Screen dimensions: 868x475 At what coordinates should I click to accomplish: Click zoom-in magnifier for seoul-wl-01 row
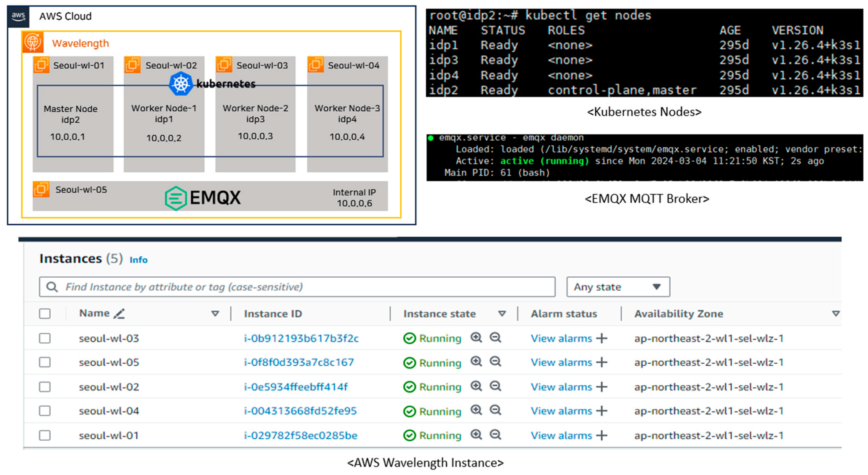tap(476, 435)
